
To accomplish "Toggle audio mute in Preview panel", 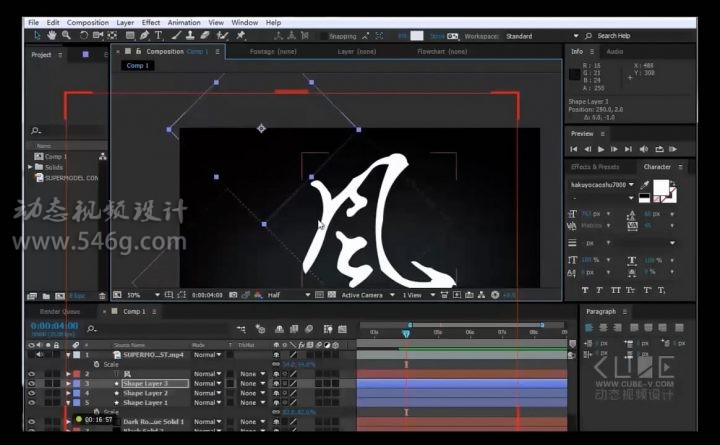I will (x=642, y=149).
